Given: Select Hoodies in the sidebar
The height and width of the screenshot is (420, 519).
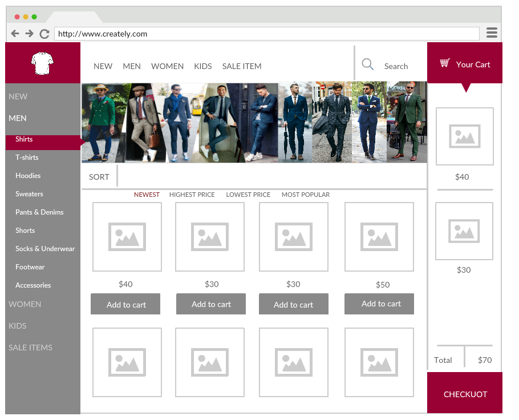Looking at the screenshot, I should point(28,176).
